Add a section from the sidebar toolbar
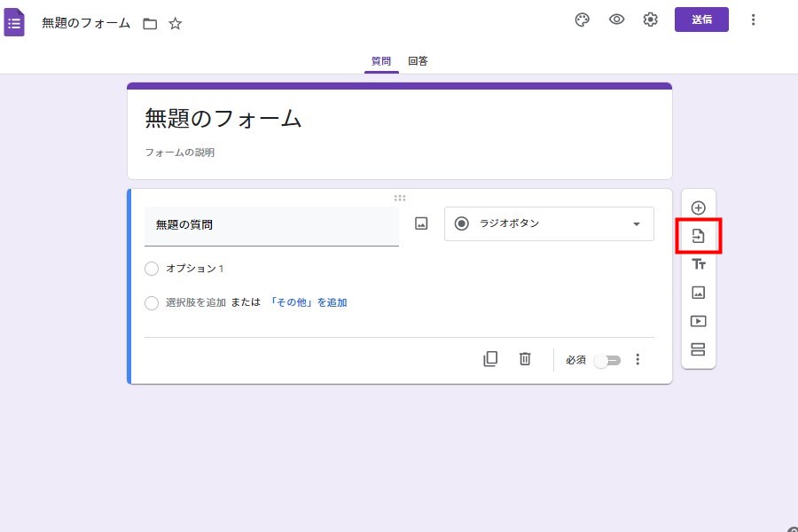 [x=698, y=349]
